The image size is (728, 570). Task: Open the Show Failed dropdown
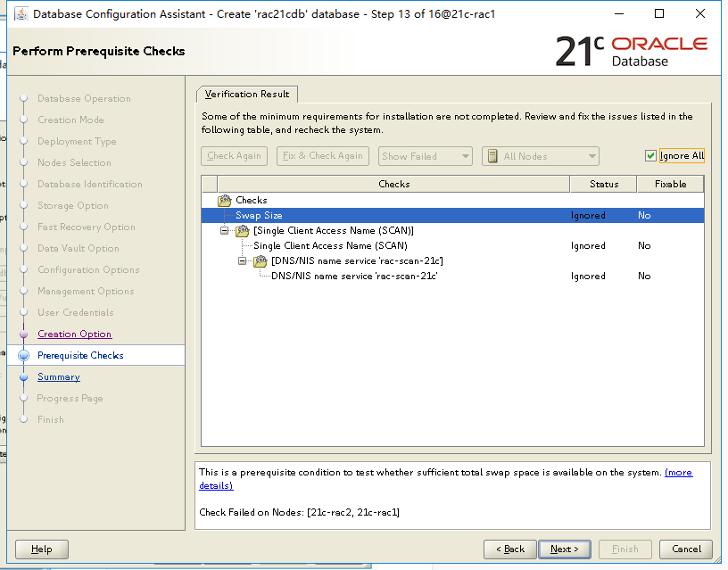426,156
